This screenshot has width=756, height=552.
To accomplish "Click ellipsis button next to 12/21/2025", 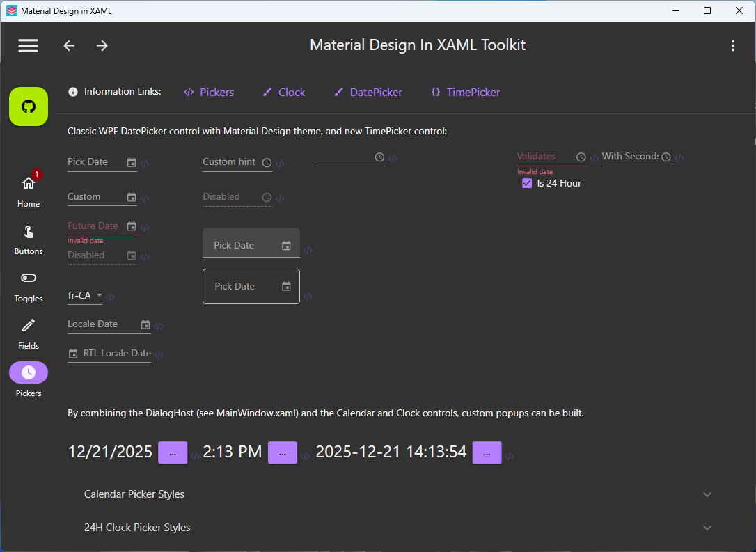I will (x=173, y=452).
